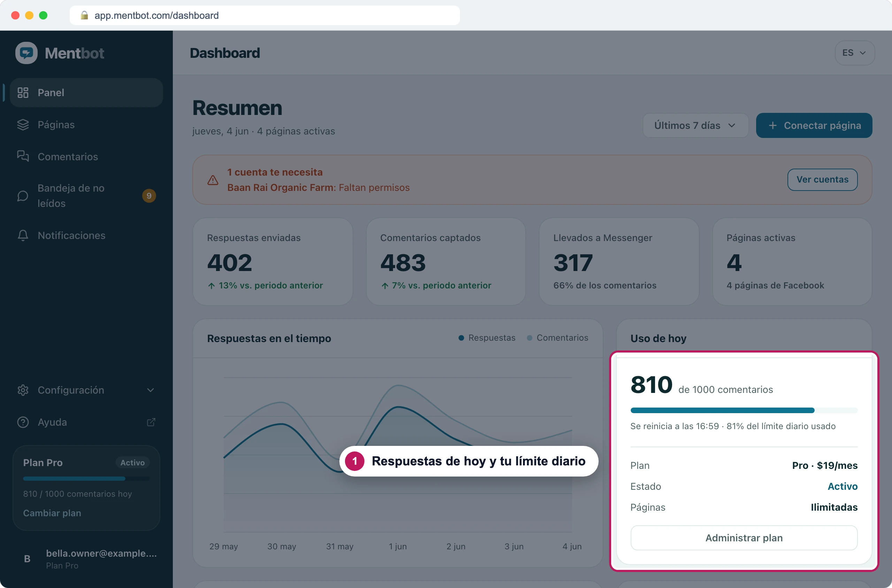This screenshot has height=588, width=892.
Task: Click the Notificaciones bell icon
Action: click(23, 235)
